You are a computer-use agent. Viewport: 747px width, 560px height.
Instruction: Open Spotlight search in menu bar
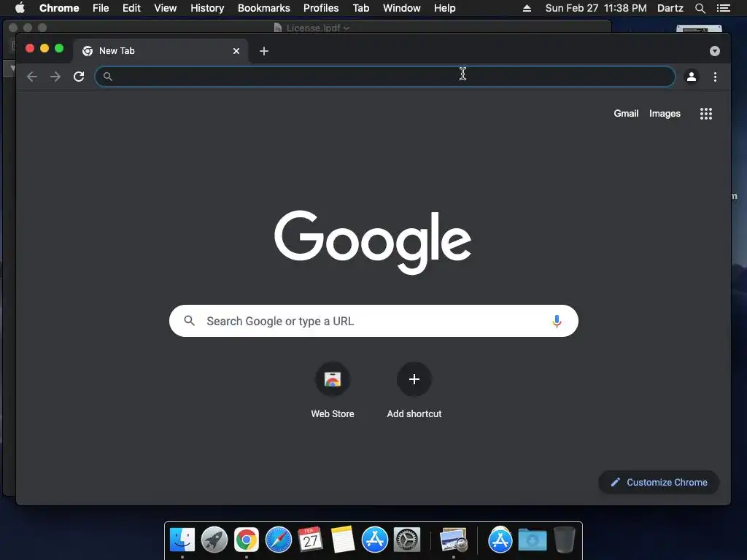(700, 8)
